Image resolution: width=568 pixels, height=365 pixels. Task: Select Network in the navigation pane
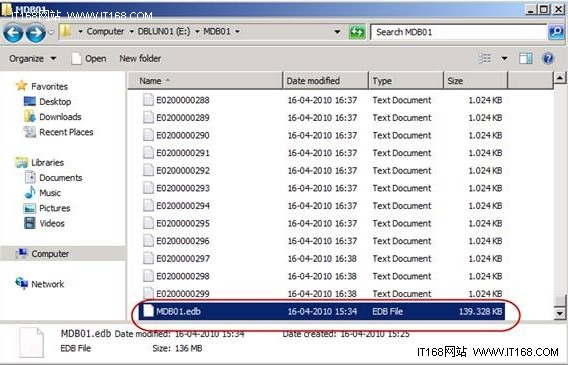pyautogui.click(x=47, y=284)
